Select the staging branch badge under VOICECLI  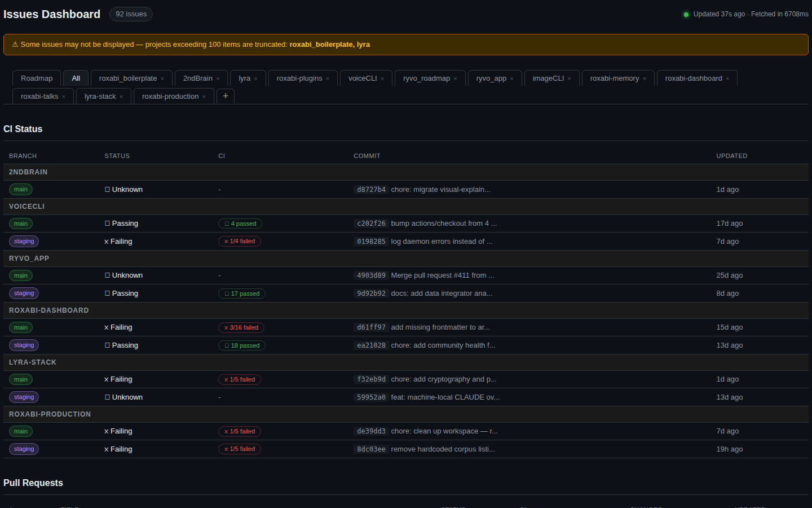[x=24, y=242]
